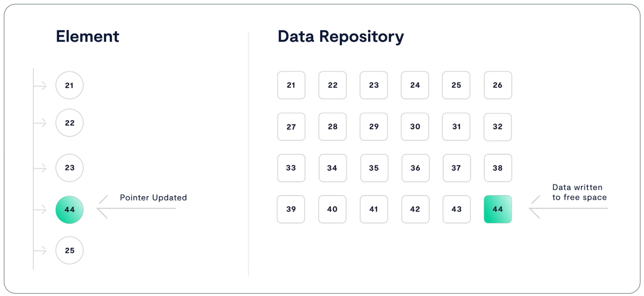Select data block 30
The image size is (644, 296).
(415, 127)
